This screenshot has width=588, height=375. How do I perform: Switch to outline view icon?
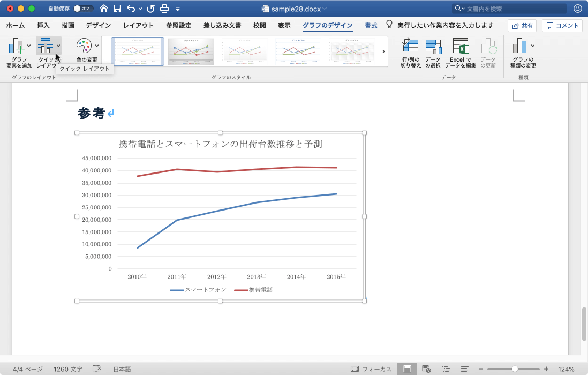coord(446,369)
